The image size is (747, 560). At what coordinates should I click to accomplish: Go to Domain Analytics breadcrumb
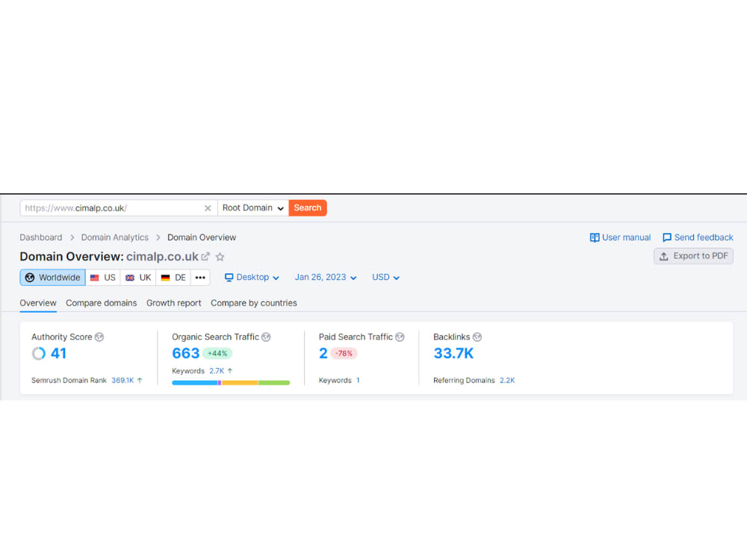[115, 237]
